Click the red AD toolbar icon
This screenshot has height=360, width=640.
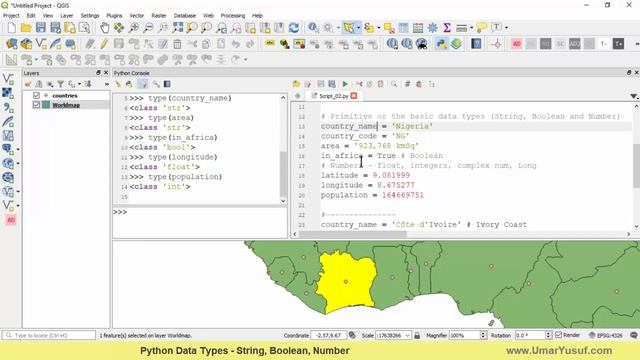pos(516,44)
